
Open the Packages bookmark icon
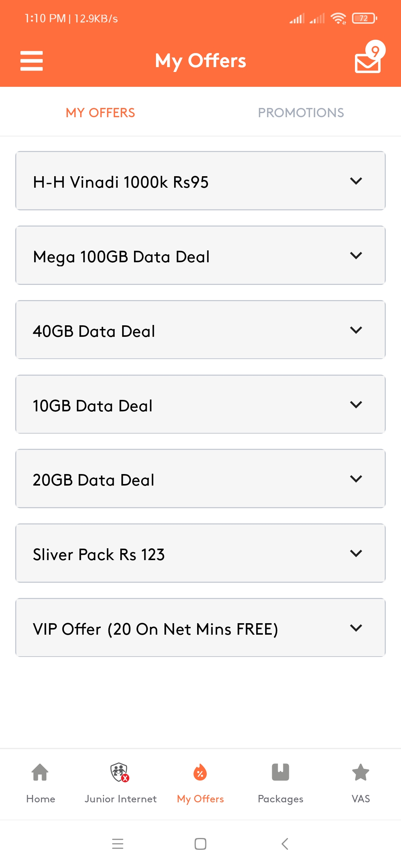point(280,772)
